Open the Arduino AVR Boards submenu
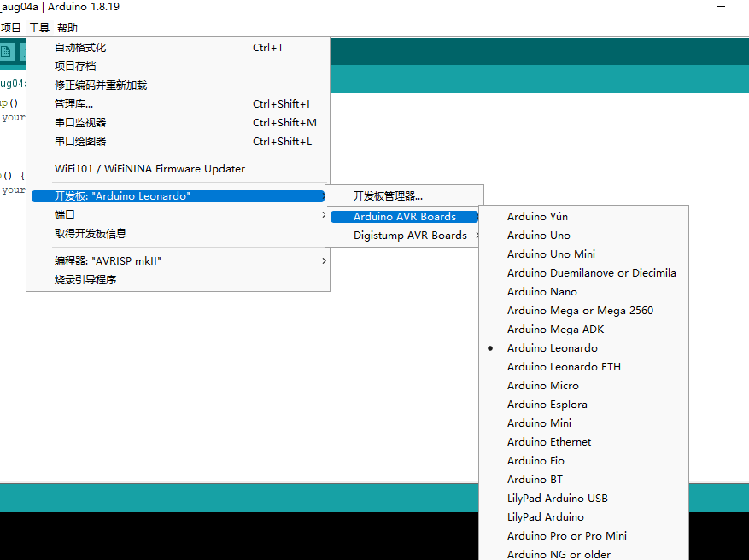This screenshot has height=560, width=749. [405, 217]
